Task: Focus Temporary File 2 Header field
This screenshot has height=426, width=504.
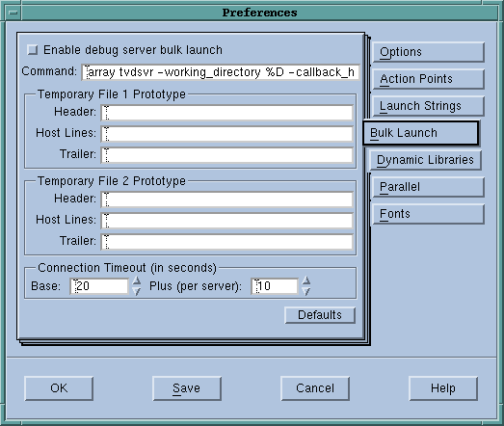Action: [x=227, y=200]
